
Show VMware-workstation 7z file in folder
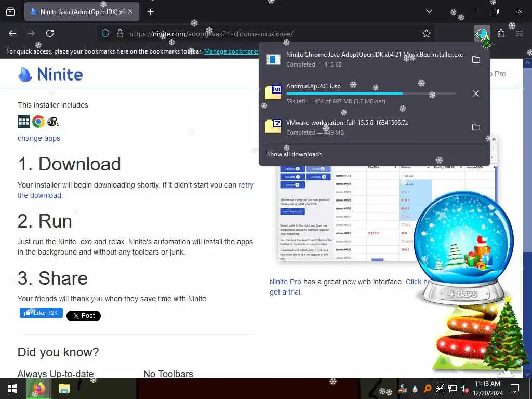point(476,127)
